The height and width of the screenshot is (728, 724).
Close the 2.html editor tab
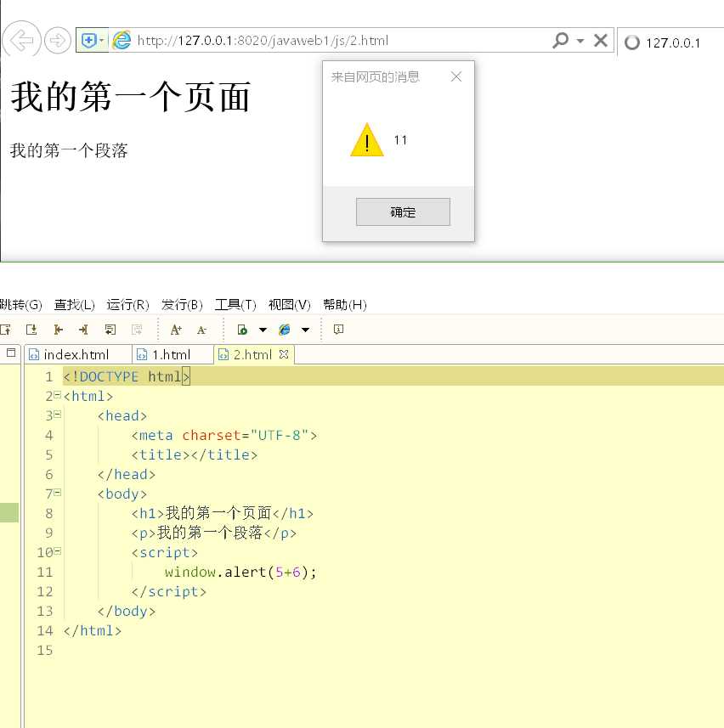[284, 354]
